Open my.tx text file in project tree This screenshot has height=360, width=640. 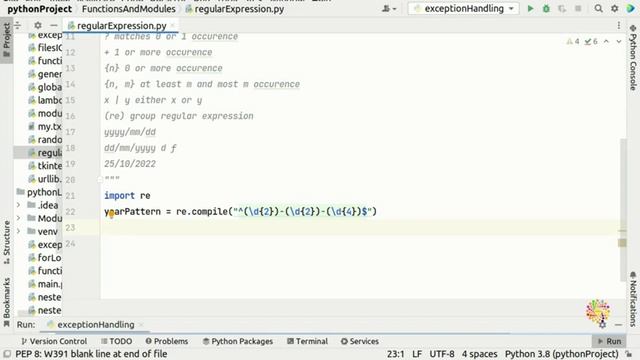45,127
